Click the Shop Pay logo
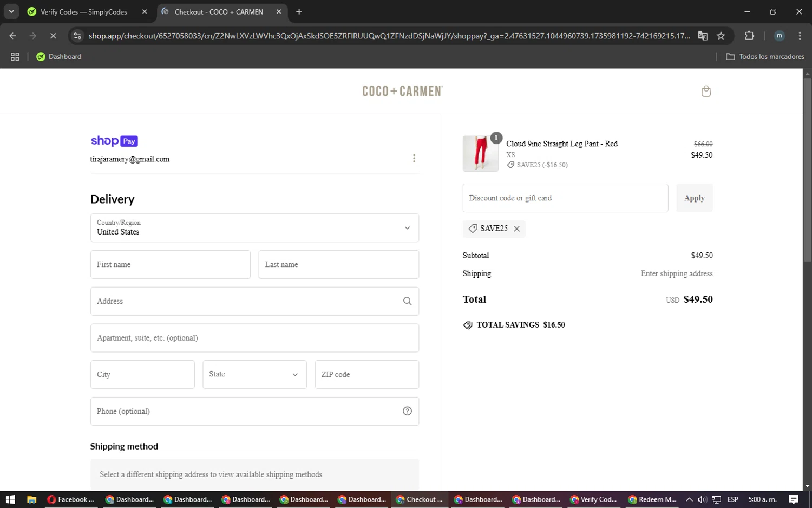812x508 pixels. click(x=114, y=141)
